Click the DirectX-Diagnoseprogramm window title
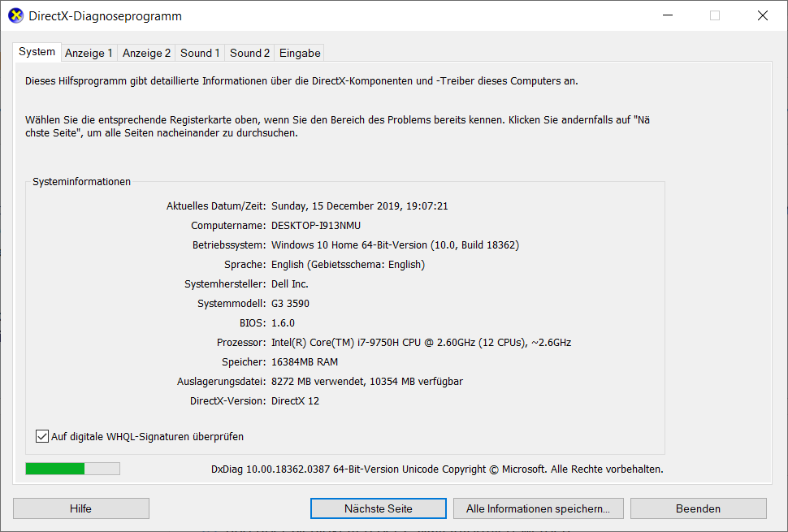This screenshot has width=788, height=532. click(105, 16)
